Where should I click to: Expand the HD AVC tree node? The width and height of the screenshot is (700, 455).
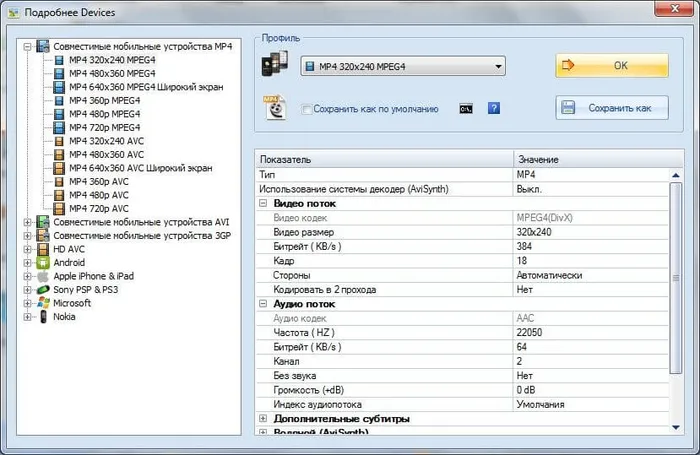click(x=27, y=249)
